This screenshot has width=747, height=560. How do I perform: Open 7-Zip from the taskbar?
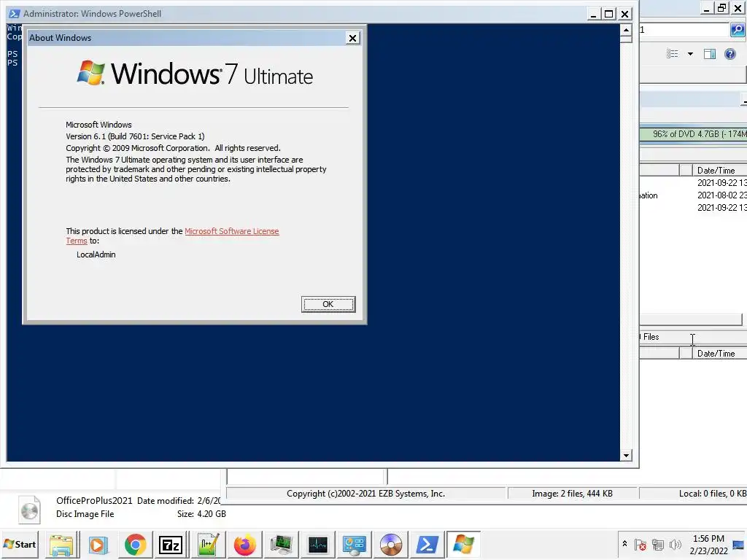171,545
